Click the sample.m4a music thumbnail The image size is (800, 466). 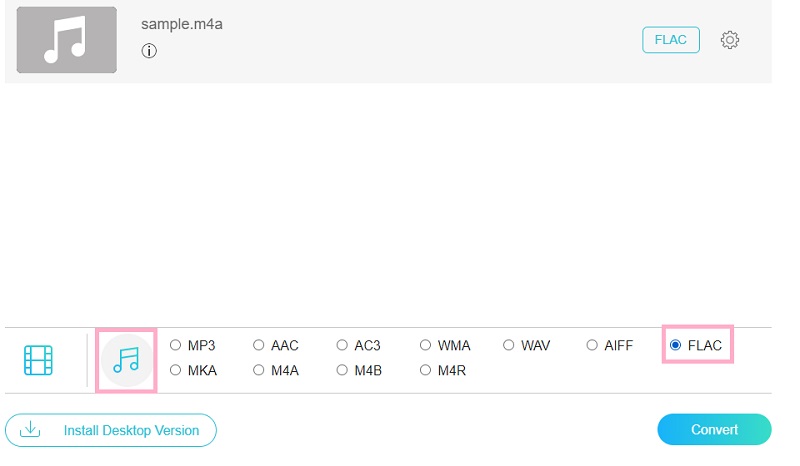tap(67, 40)
